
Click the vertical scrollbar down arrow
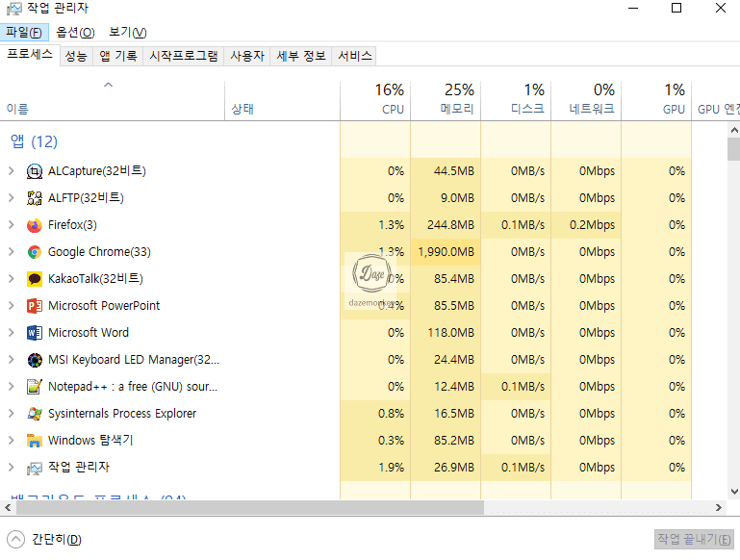734,492
